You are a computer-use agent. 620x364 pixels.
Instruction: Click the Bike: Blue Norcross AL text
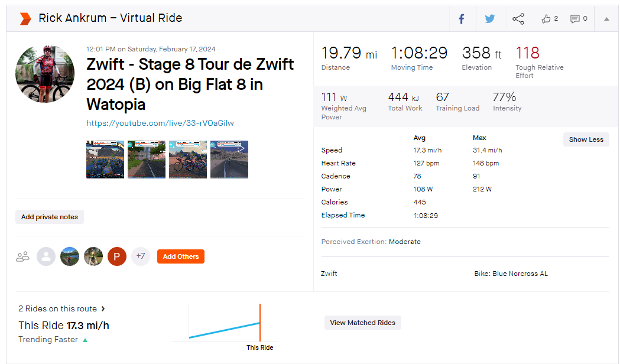coord(511,274)
